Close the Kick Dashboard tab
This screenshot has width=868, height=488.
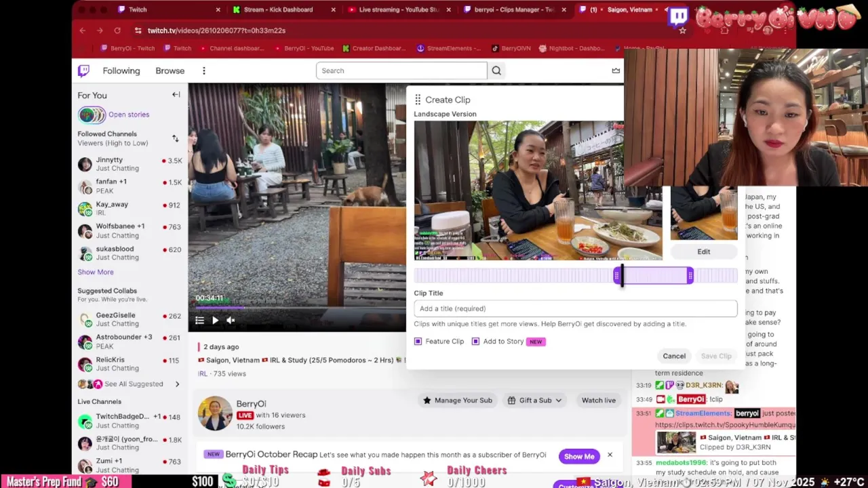click(333, 9)
